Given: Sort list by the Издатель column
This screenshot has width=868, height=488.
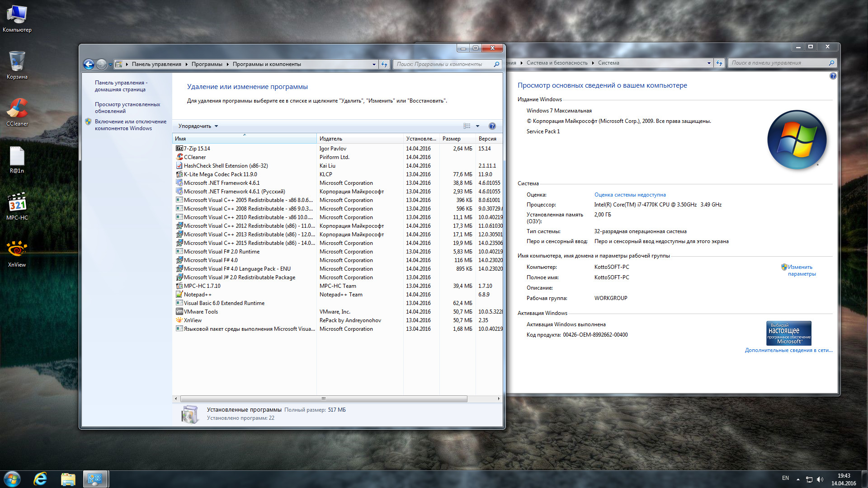Looking at the screenshot, I should click(360, 138).
